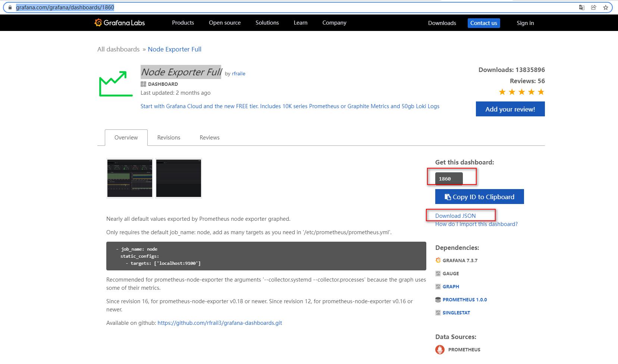Viewport: 618px width, 364px height.
Task: Open the Company menu
Action: point(334,23)
